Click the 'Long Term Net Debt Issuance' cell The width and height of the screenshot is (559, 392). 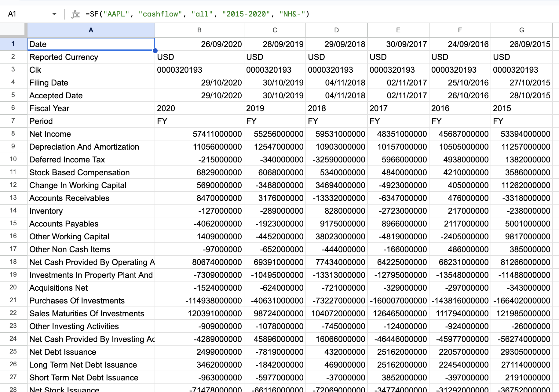(91, 365)
